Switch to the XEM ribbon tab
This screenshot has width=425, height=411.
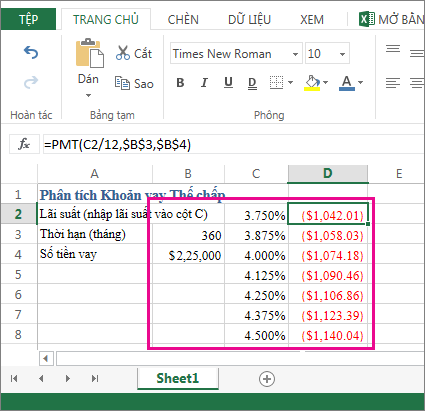(x=312, y=19)
